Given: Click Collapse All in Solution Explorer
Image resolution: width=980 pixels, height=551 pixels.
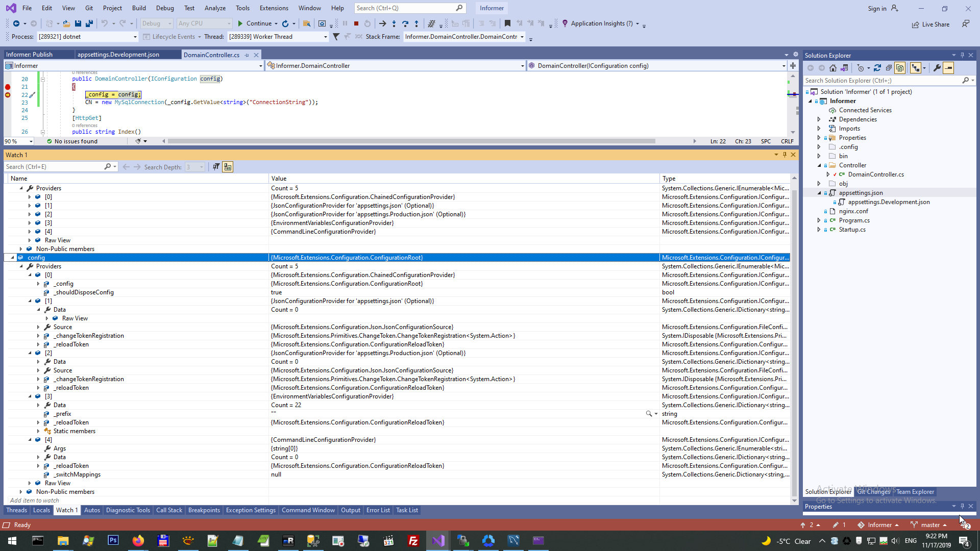Looking at the screenshot, I should (x=889, y=68).
